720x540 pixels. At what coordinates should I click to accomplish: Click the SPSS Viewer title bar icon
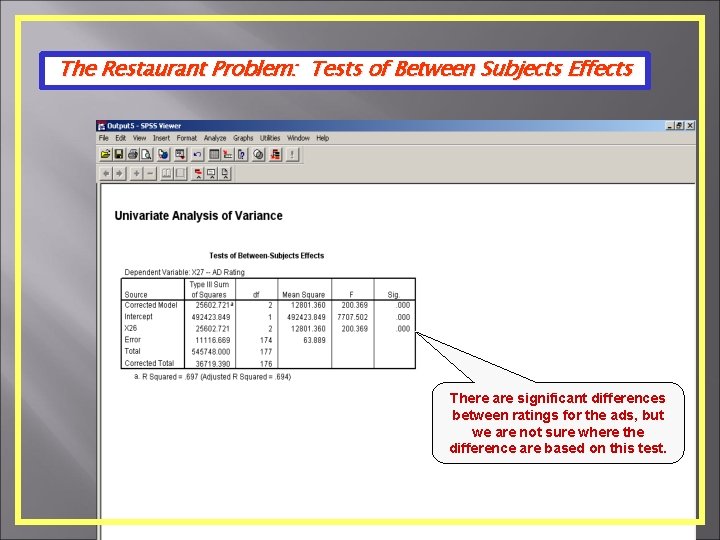point(101,126)
